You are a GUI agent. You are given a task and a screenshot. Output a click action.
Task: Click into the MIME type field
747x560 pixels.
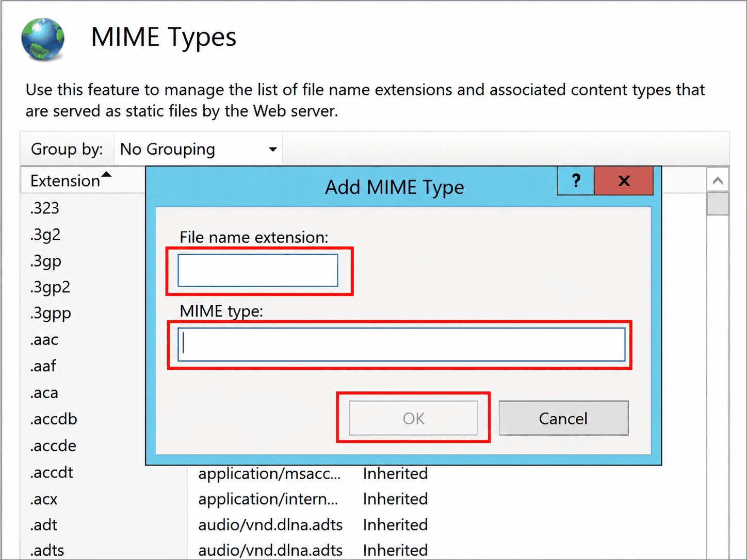(x=401, y=344)
